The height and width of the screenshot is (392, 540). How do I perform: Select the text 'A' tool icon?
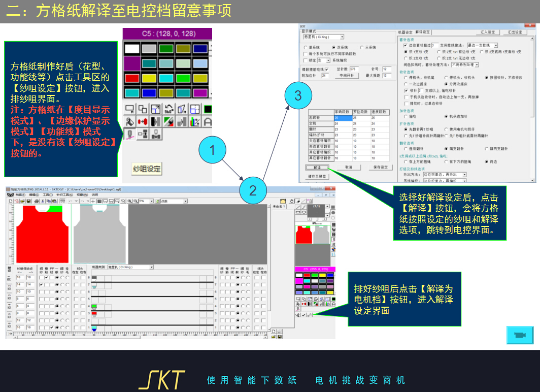[x=208, y=122]
